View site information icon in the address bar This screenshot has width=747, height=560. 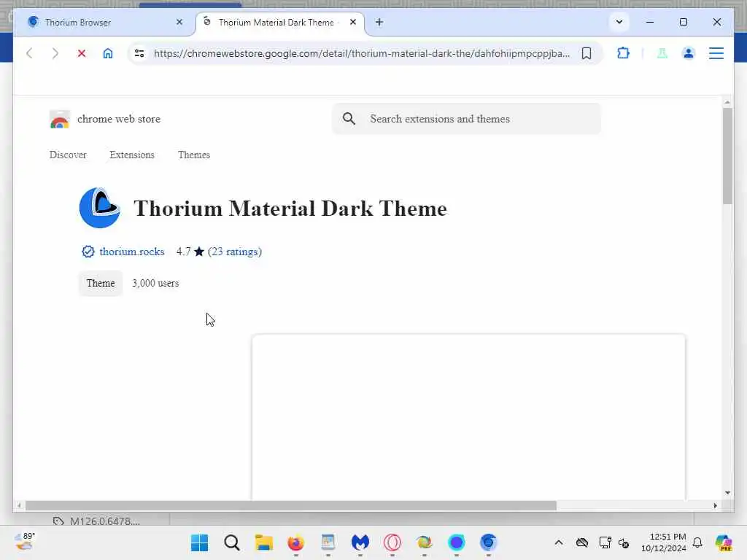[139, 53]
